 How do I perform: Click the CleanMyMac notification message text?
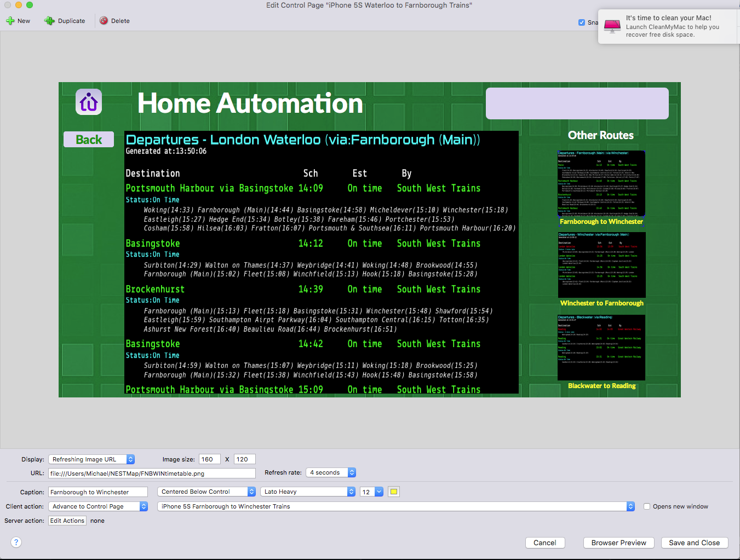click(x=673, y=31)
